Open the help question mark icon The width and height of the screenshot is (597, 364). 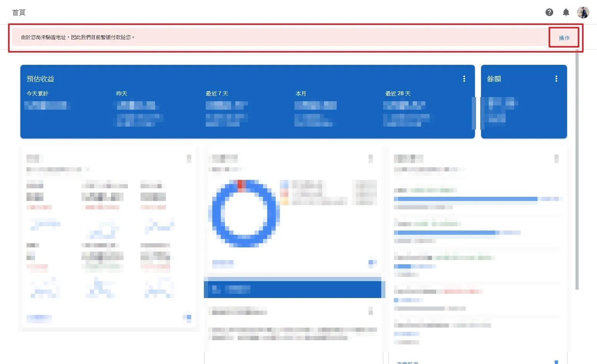click(549, 12)
